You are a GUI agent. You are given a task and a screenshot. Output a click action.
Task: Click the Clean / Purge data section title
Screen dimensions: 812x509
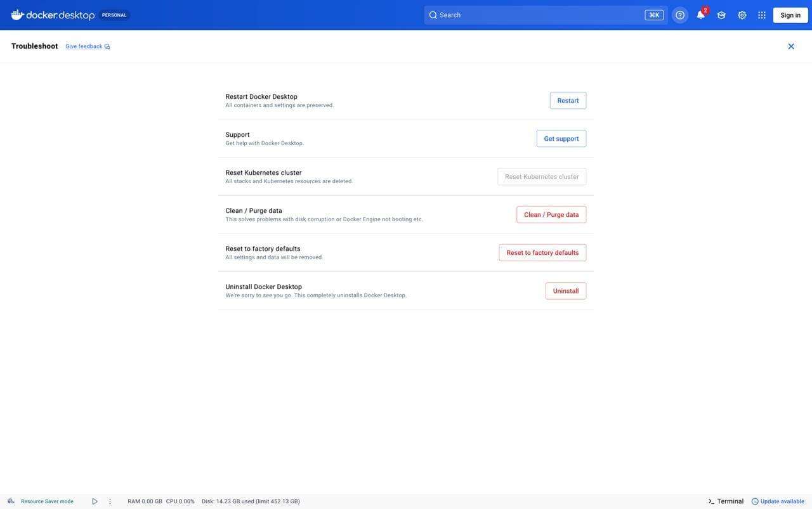pos(254,211)
